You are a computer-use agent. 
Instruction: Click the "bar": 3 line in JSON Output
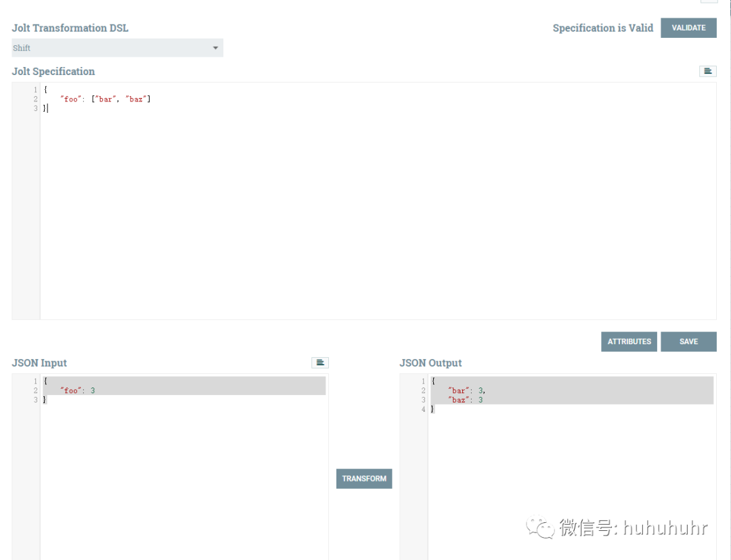click(x=466, y=390)
